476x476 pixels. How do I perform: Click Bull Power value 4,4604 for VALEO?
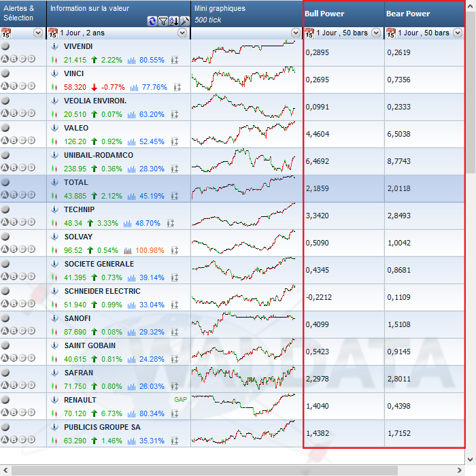click(318, 134)
